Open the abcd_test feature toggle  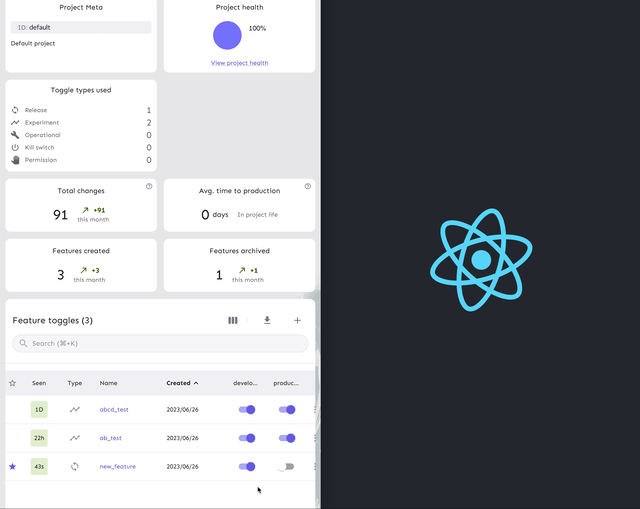point(114,409)
